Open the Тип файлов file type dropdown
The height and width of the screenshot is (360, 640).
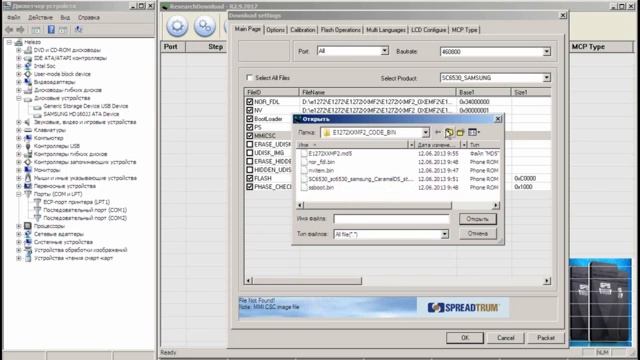point(444,234)
